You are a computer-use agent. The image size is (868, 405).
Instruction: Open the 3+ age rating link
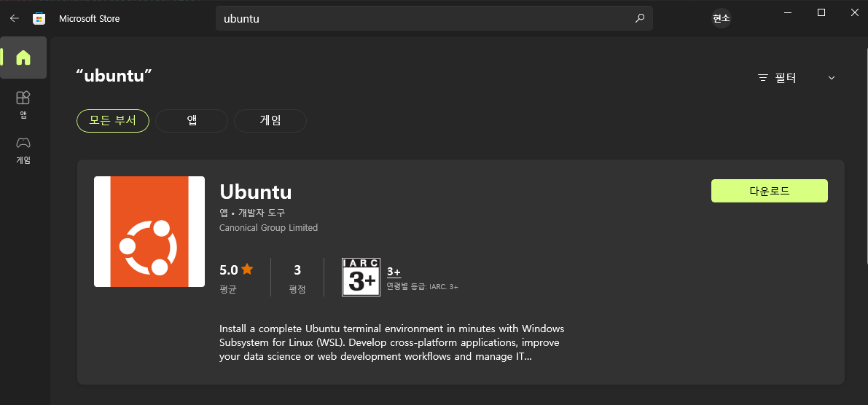coord(394,272)
